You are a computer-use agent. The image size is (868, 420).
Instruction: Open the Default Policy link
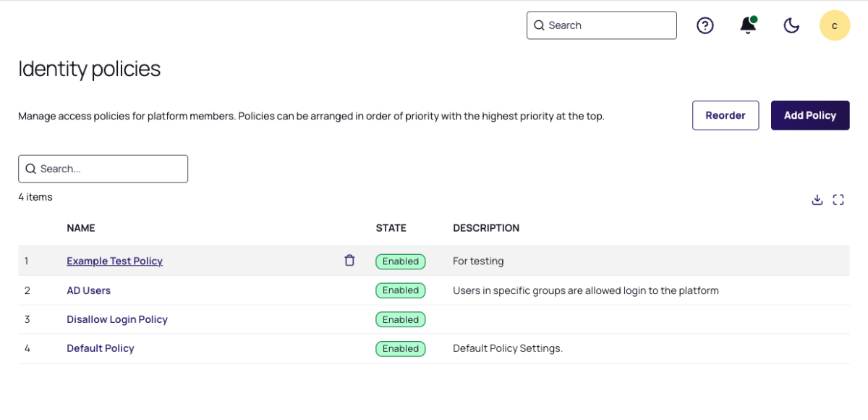click(101, 348)
